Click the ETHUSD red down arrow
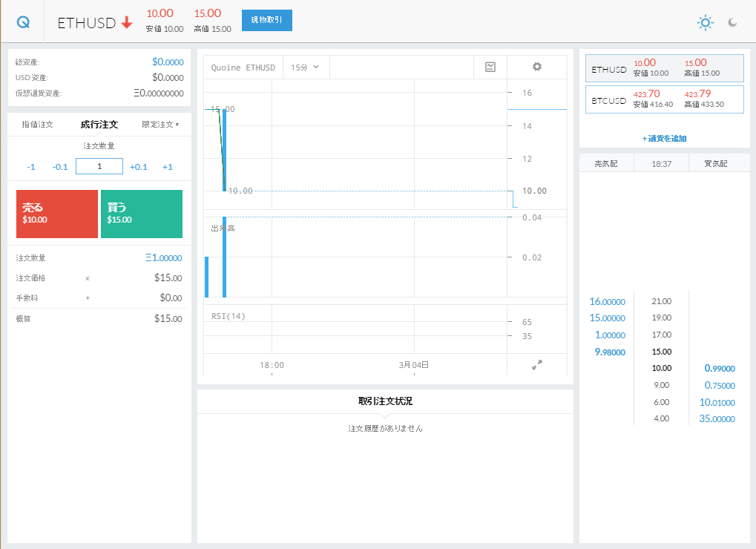This screenshot has height=549, width=756. point(127,23)
